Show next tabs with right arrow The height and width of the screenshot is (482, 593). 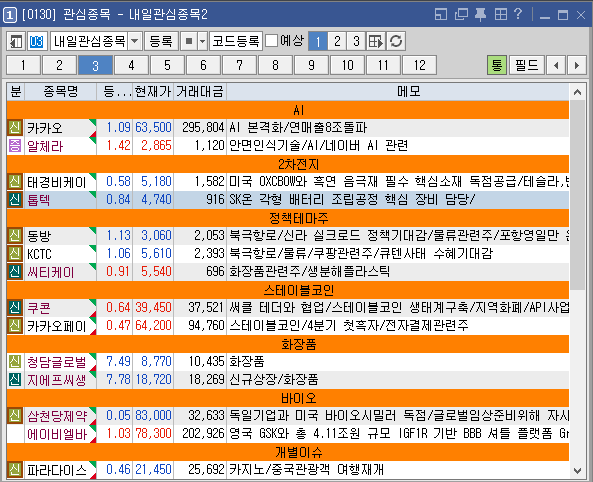tap(577, 65)
